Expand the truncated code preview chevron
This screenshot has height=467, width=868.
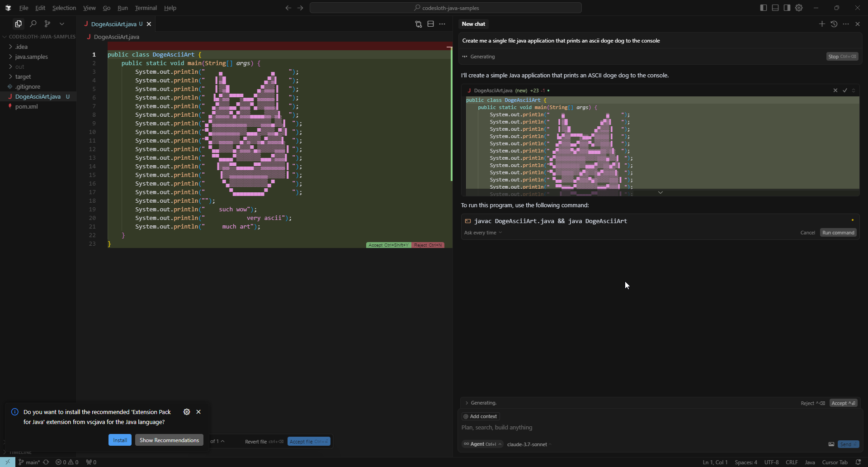(x=660, y=192)
